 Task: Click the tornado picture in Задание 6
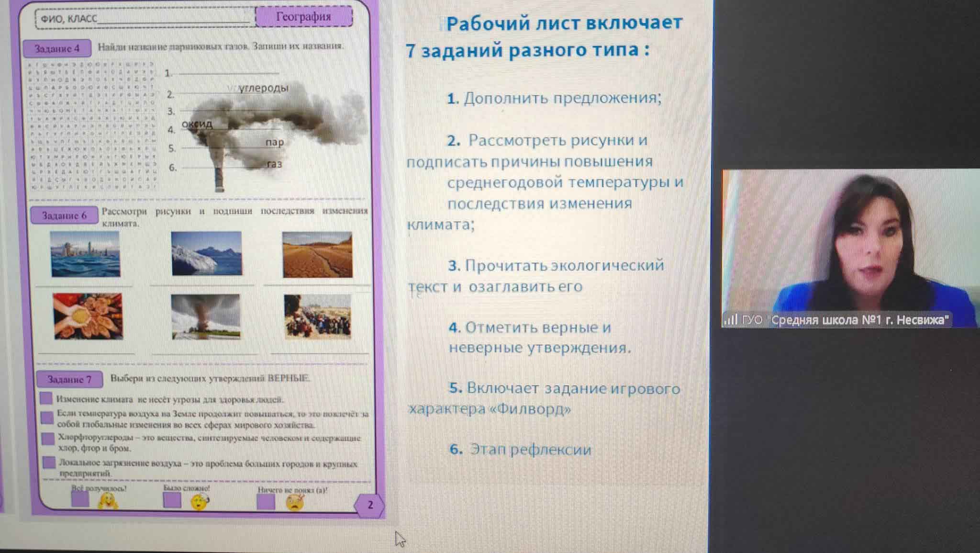(206, 316)
